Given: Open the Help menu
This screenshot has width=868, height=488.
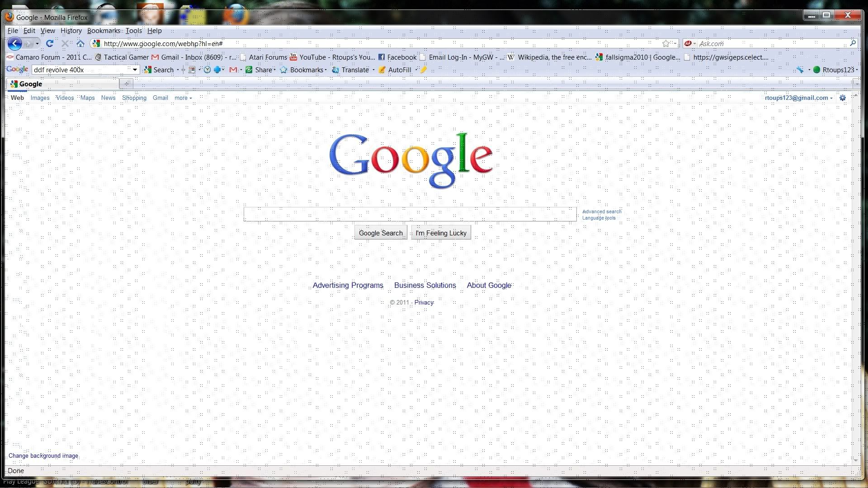Looking at the screenshot, I should [154, 31].
